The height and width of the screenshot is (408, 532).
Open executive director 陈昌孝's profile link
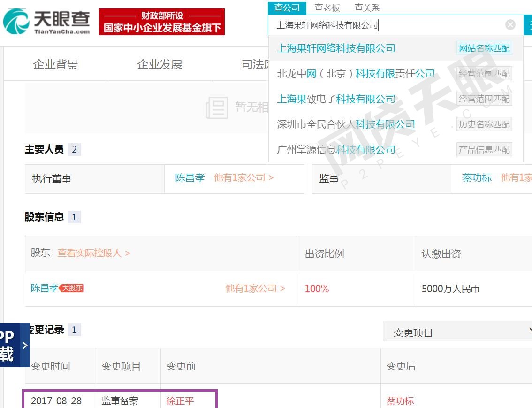click(x=190, y=178)
